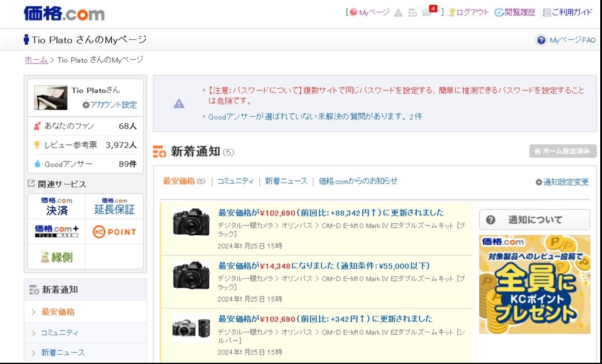Click the 通知について help button
Screen dimensions: 602x364
click(x=534, y=220)
